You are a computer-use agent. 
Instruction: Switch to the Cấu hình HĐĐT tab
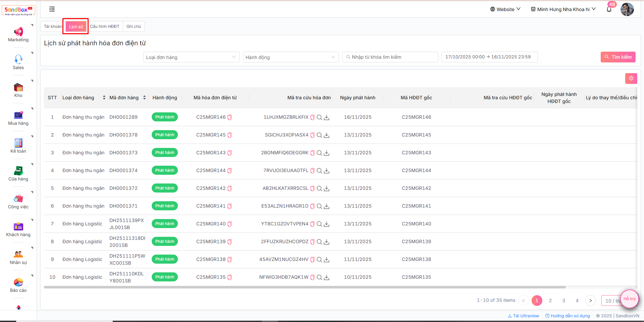pos(105,26)
